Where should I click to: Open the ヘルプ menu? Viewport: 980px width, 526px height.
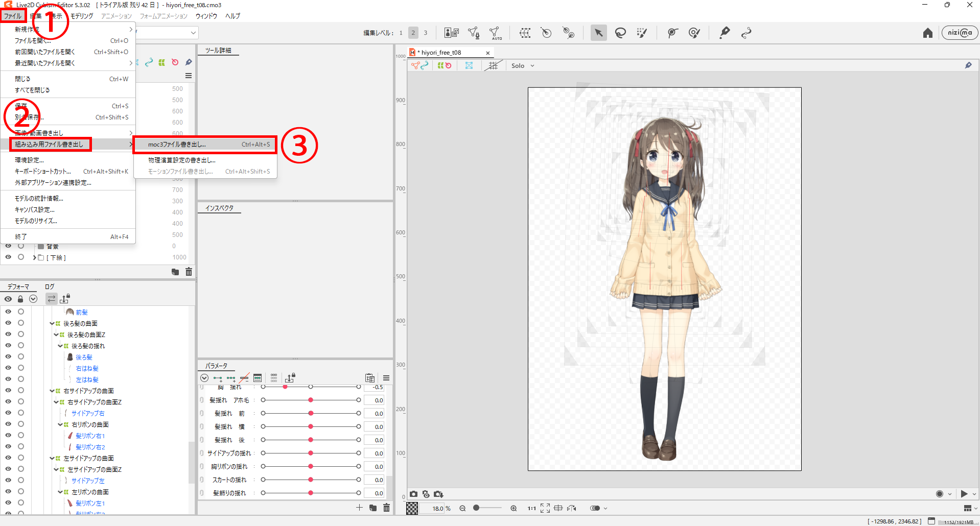(233, 16)
